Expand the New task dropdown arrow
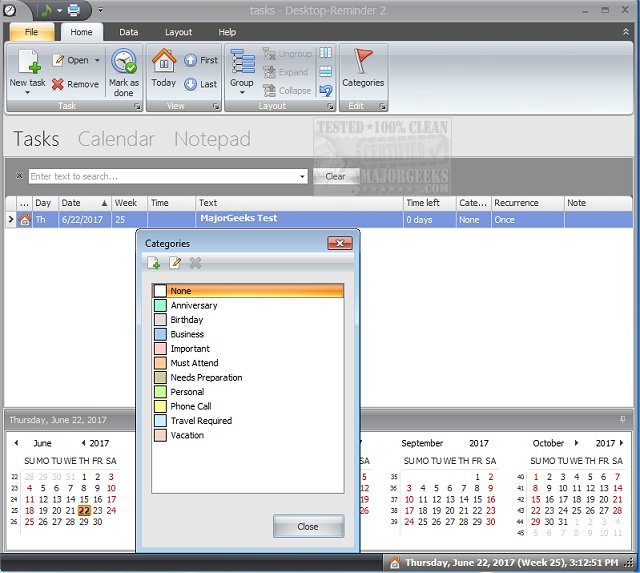Image resolution: width=640 pixels, height=573 pixels. coord(27,93)
